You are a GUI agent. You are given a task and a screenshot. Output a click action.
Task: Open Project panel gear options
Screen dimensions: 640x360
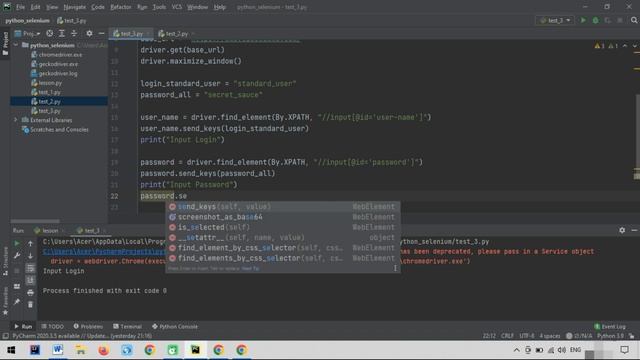(x=89, y=33)
